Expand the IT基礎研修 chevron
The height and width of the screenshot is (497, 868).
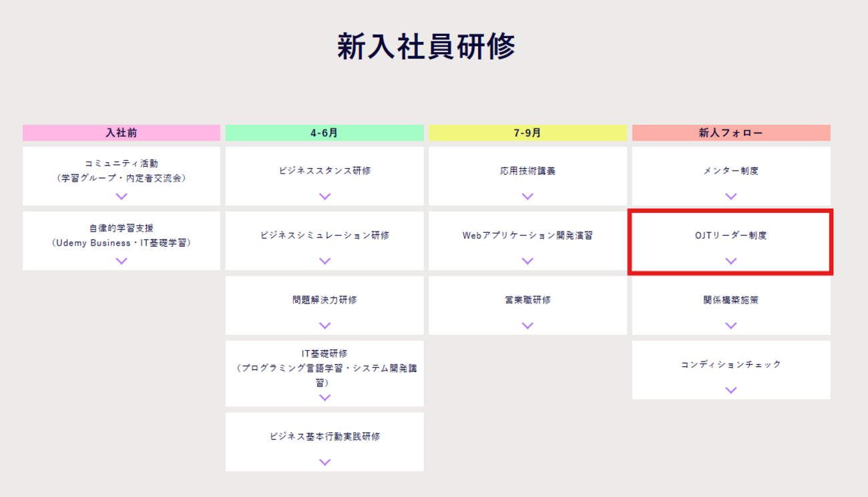[324, 397]
